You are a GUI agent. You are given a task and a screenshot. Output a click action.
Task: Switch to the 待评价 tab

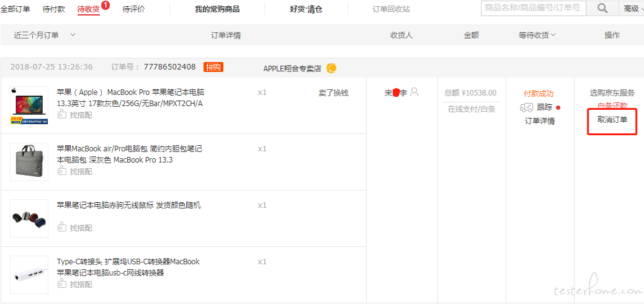pyautogui.click(x=134, y=9)
